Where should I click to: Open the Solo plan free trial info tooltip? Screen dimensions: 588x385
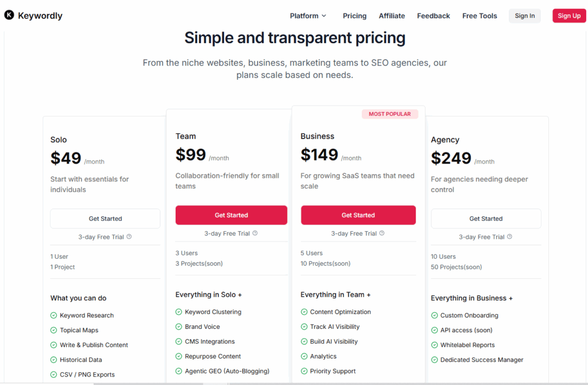coord(129,236)
